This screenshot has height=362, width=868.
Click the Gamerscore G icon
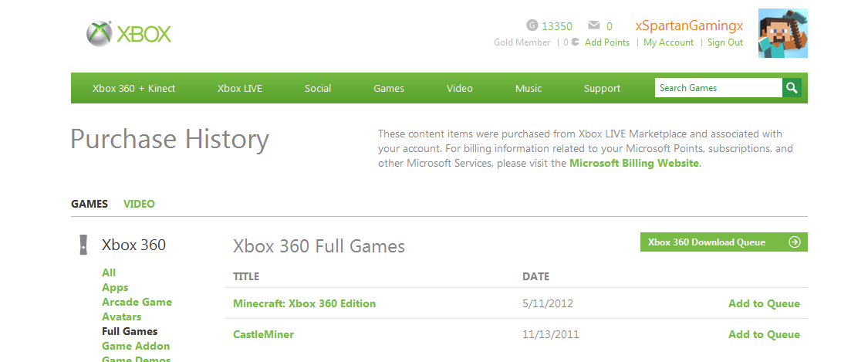tap(532, 25)
